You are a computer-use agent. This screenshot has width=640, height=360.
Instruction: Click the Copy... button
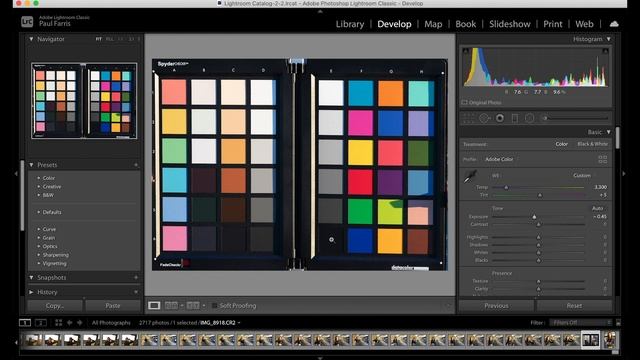(55, 306)
